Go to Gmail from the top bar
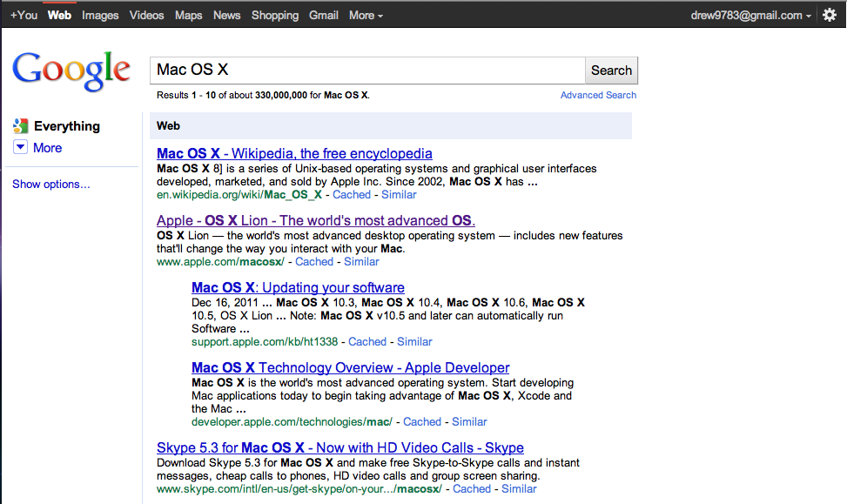This screenshot has width=847, height=504. tap(324, 15)
